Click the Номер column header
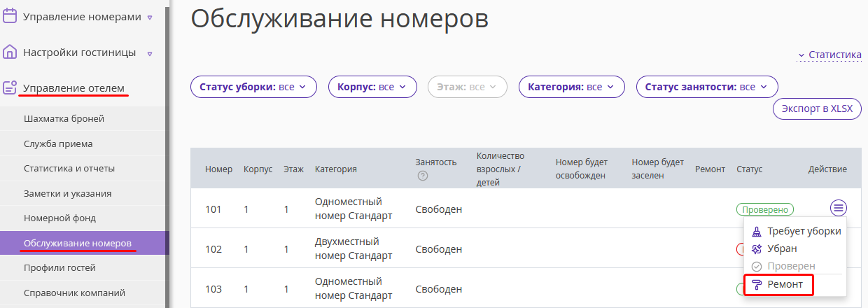The width and height of the screenshot is (868, 308). (x=219, y=169)
